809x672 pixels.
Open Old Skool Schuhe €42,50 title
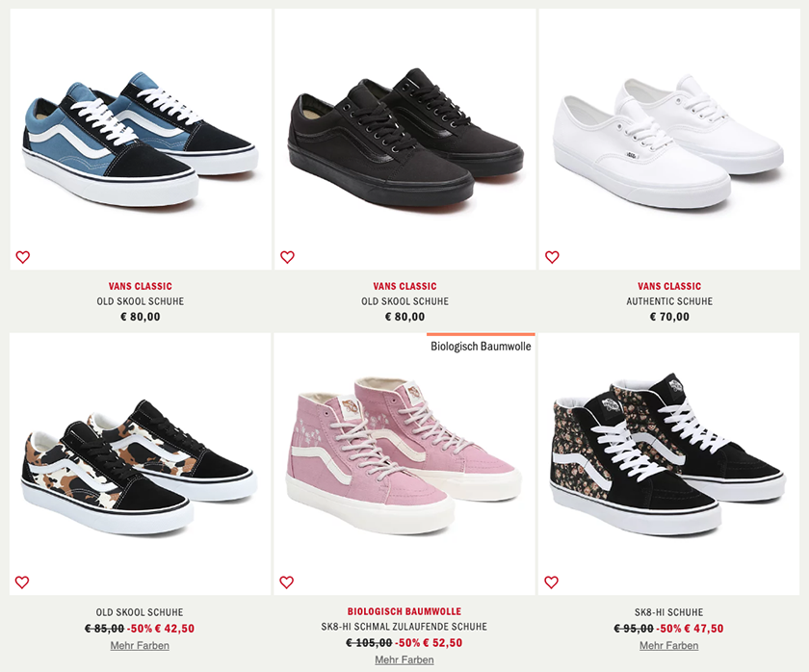point(140,612)
